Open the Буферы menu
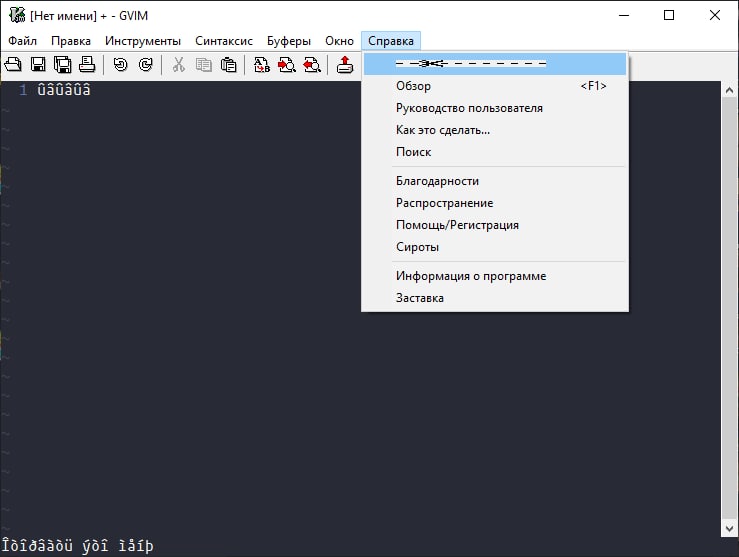Image resolution: width=739 pixels, height=557 pixels. pyautogui.click(x=289, y=41)
